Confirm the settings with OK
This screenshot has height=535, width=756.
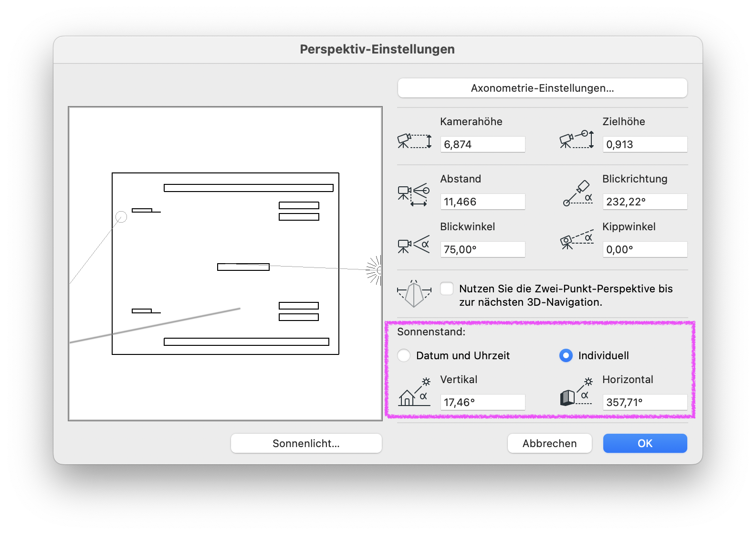click(645, 443)
